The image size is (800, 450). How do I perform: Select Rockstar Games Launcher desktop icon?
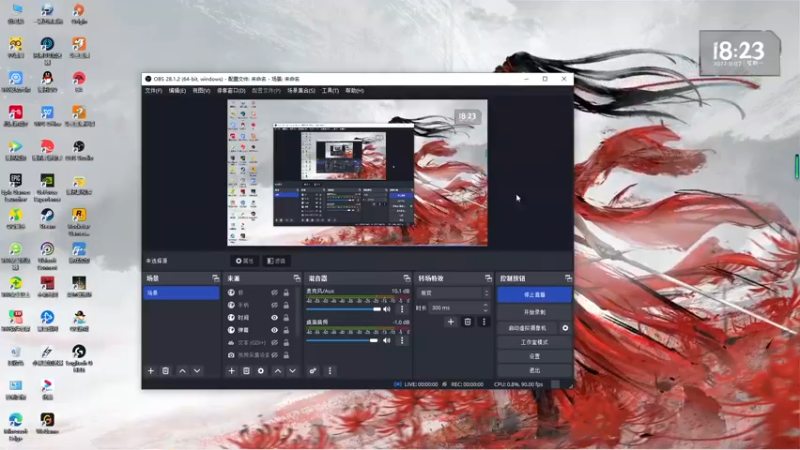click(x=79, y=221)
